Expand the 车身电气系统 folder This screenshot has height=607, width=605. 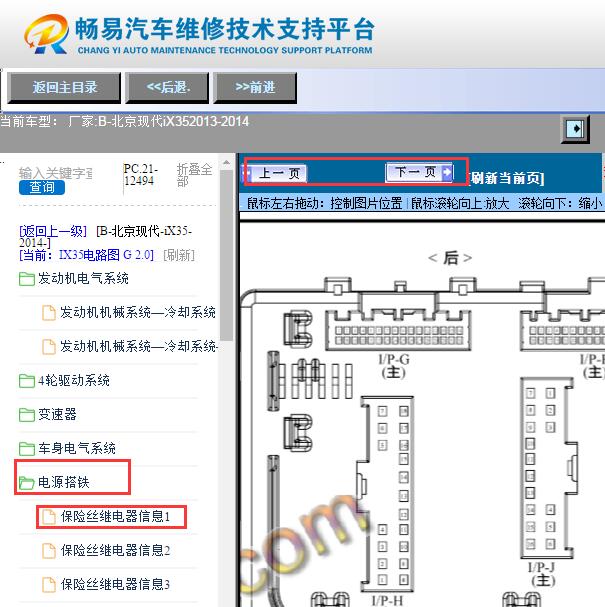77,448
